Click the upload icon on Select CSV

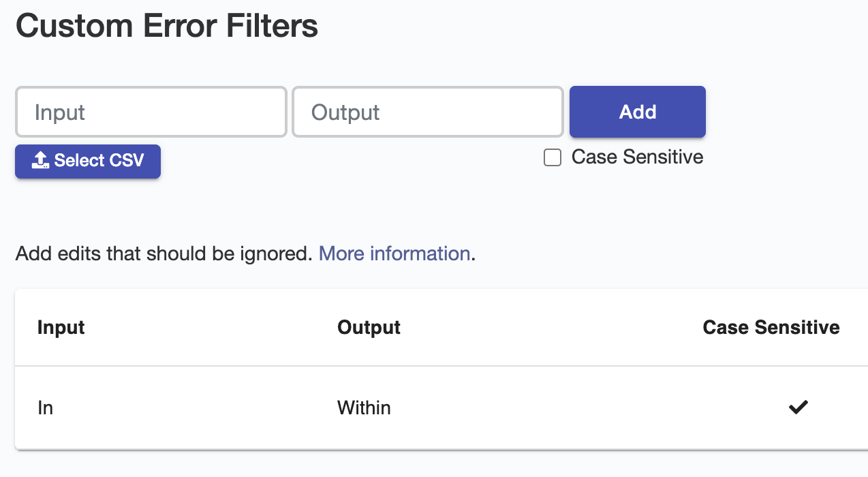coord(41,161)
